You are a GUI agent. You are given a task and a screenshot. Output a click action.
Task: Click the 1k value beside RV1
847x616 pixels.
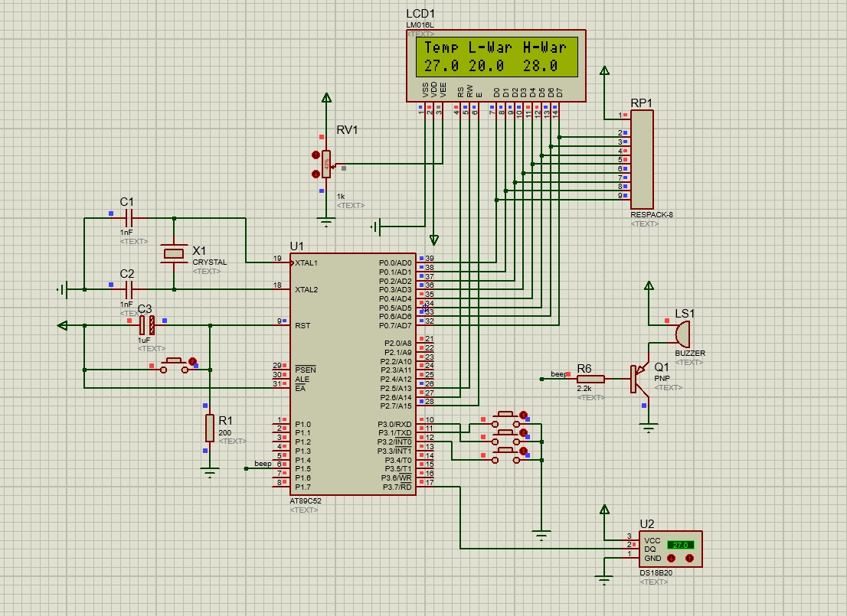[341, 197]
